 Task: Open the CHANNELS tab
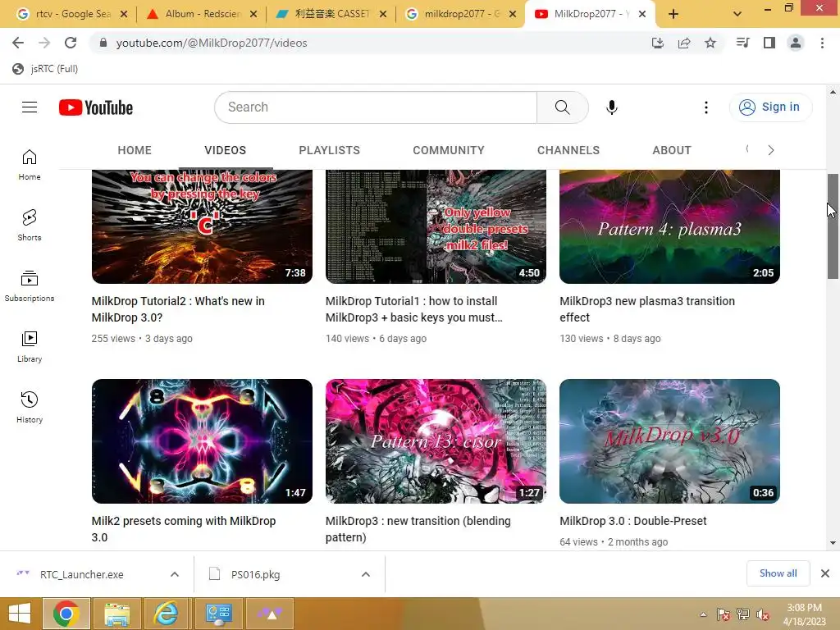tap(568, 151)
